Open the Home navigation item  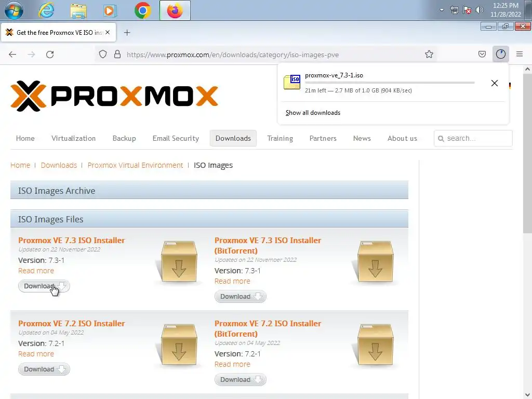[25, 138]
